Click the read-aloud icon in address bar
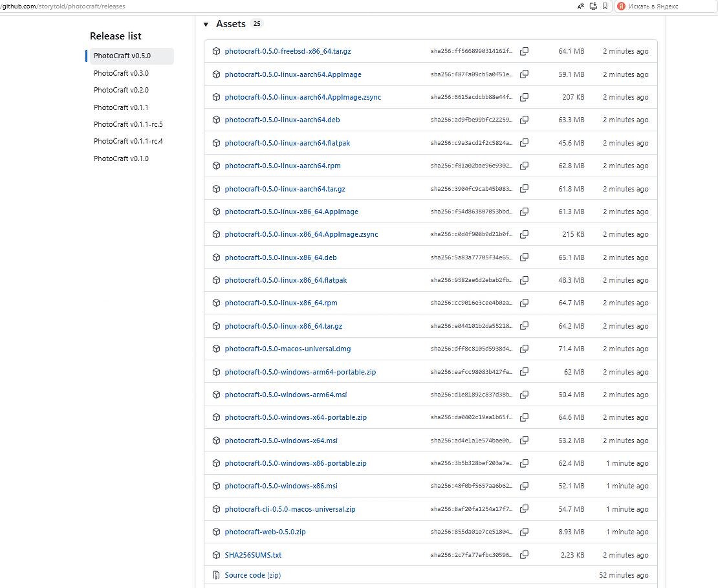The height and width of the screenshot is (588, 718). coord(581,6)
